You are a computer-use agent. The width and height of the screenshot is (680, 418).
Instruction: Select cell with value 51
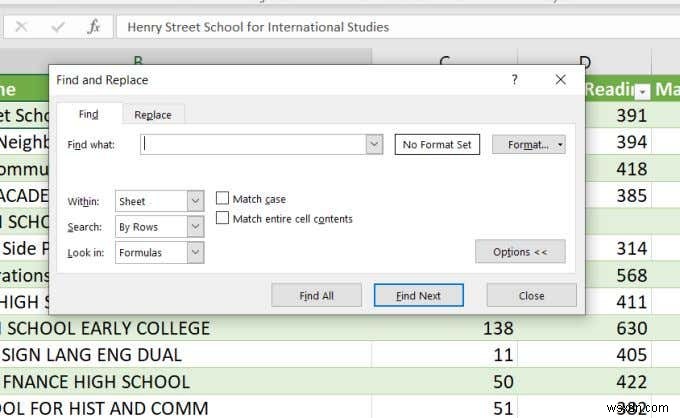pos(445,408)
